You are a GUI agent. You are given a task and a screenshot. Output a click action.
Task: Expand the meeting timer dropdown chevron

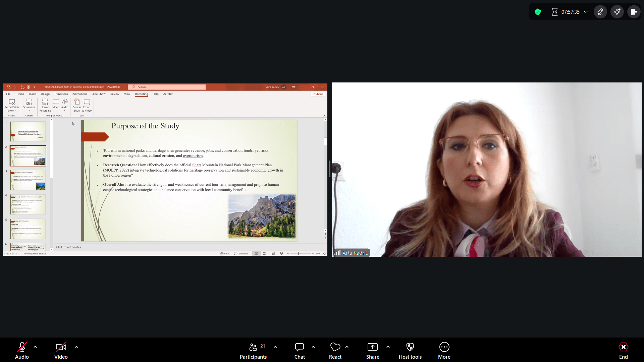point(586,12)
